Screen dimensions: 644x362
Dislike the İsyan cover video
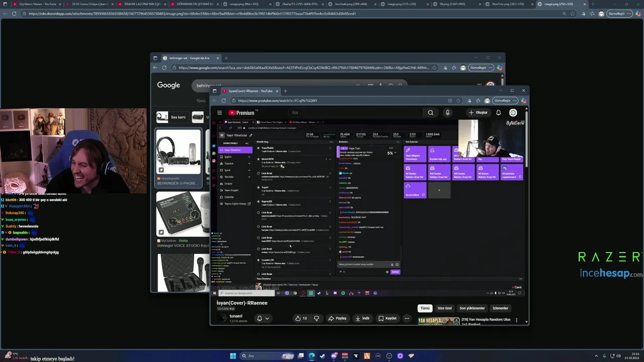316,318
